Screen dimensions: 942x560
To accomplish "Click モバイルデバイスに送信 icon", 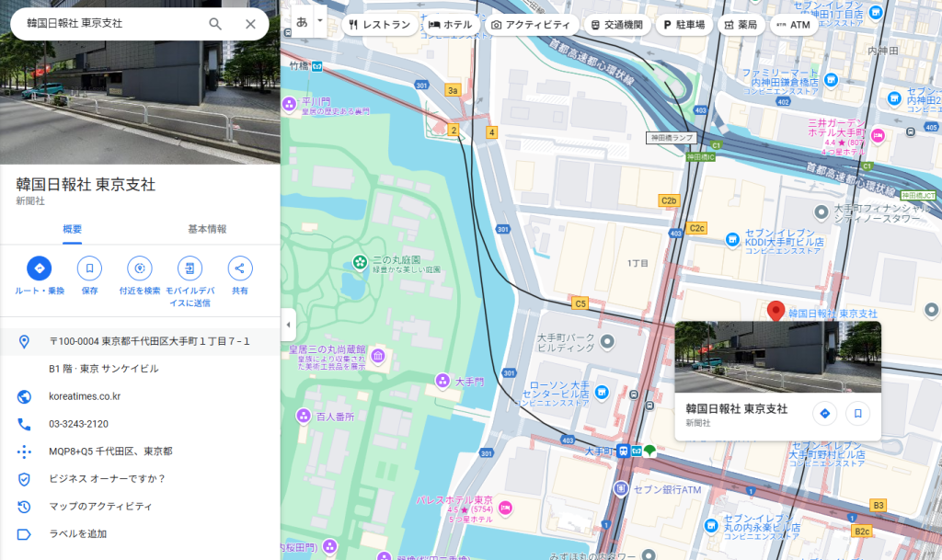I will tap(190, 269).
